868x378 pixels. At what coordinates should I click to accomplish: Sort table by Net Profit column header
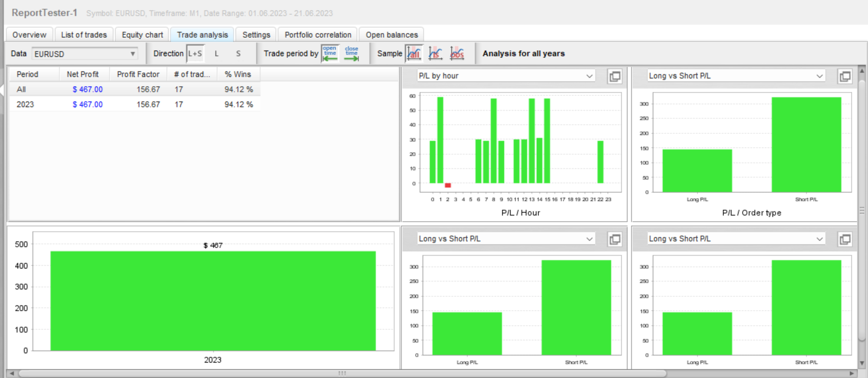pos(83,74)
